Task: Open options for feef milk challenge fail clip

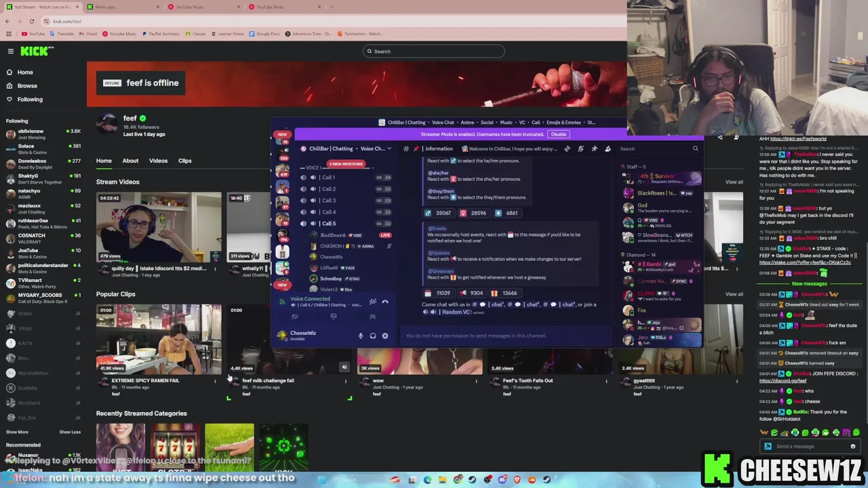Action: pyautogui.click(x=345, y=381)
